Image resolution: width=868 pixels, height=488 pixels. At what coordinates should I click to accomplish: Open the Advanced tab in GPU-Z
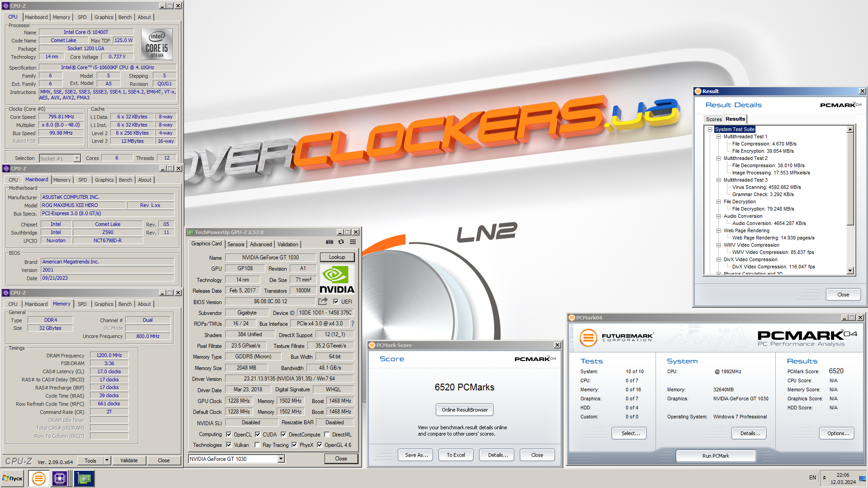click(x=261, y=244)
